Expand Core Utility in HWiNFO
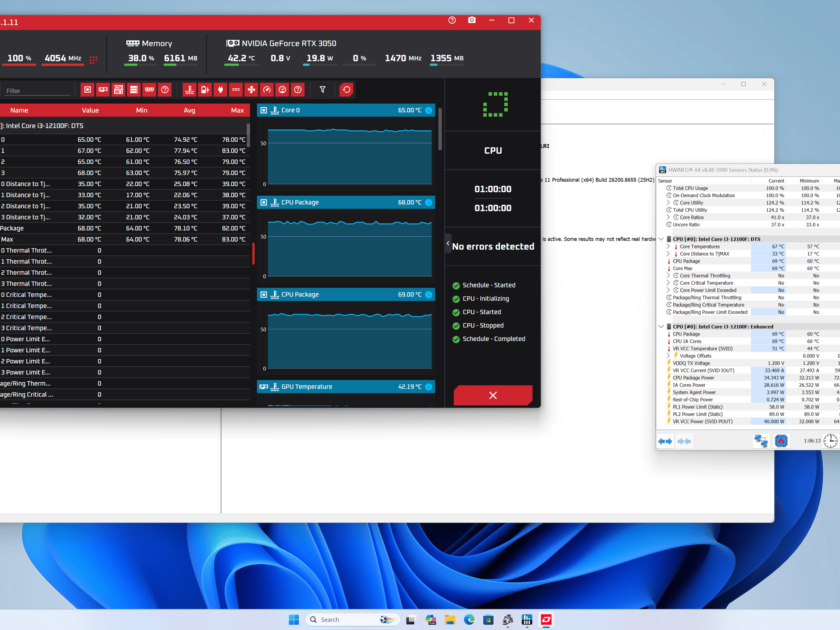840x630 pixels. point(668,203)
